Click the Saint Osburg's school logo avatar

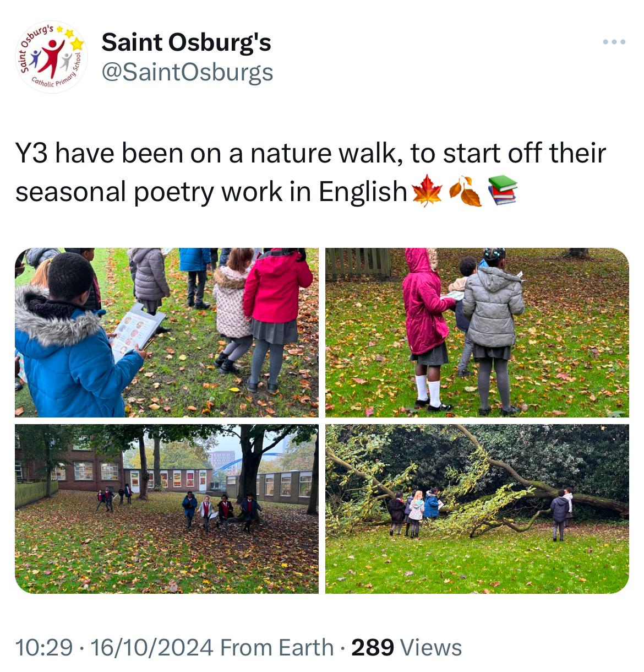click(x=51, y=57)
